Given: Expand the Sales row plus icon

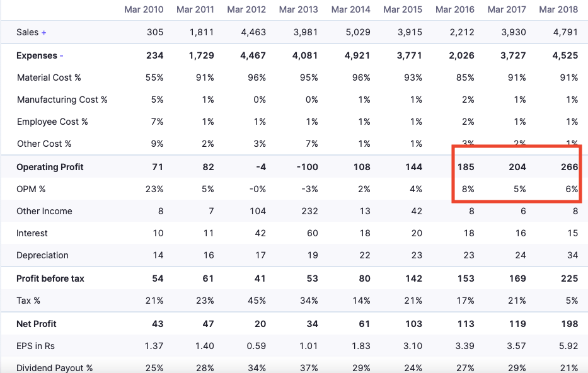Looking at the screenshot, I should click(x=44, y=33).
